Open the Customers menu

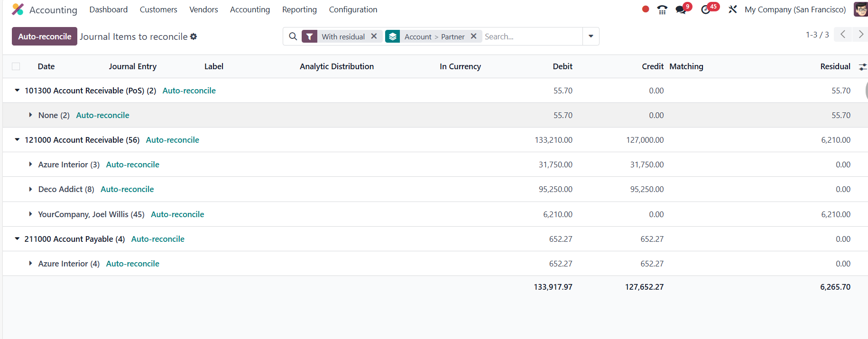(158, 9)
